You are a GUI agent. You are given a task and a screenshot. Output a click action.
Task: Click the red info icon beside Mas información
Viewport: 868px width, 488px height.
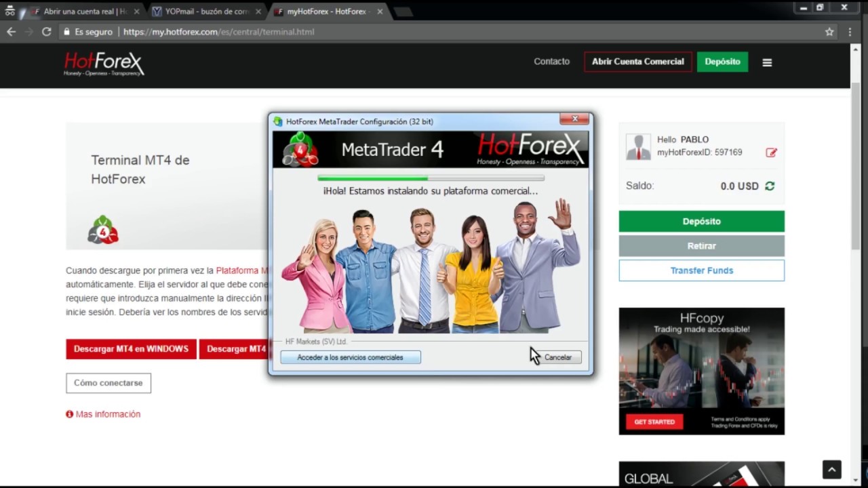(x=69, y=414)
